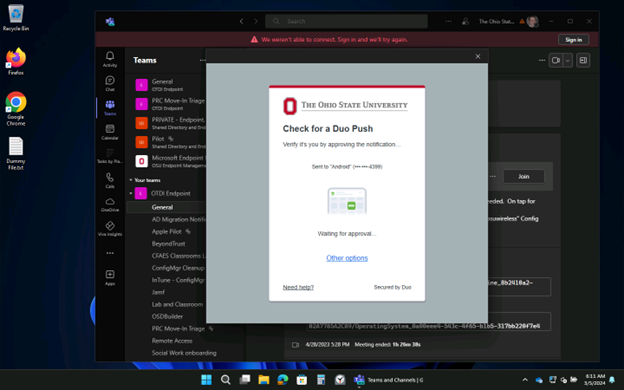
Task: Open more options ellipsis beside Join
Action: (493, 176)
